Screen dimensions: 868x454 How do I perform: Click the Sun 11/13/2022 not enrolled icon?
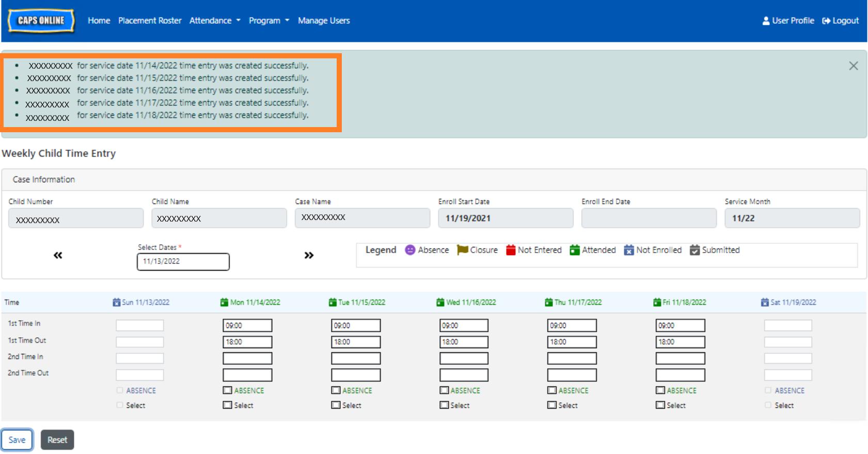[x=116, y=302]
